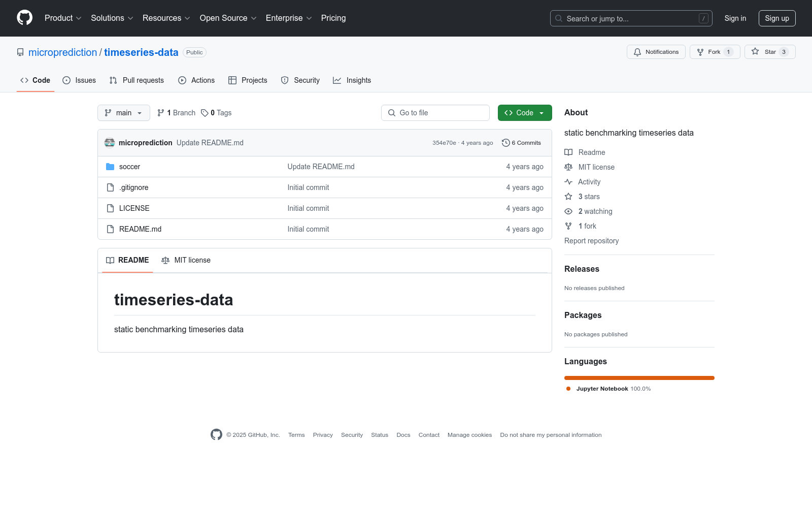
Task: Click the orange Languages progress bar
Action: pos(639,378)
